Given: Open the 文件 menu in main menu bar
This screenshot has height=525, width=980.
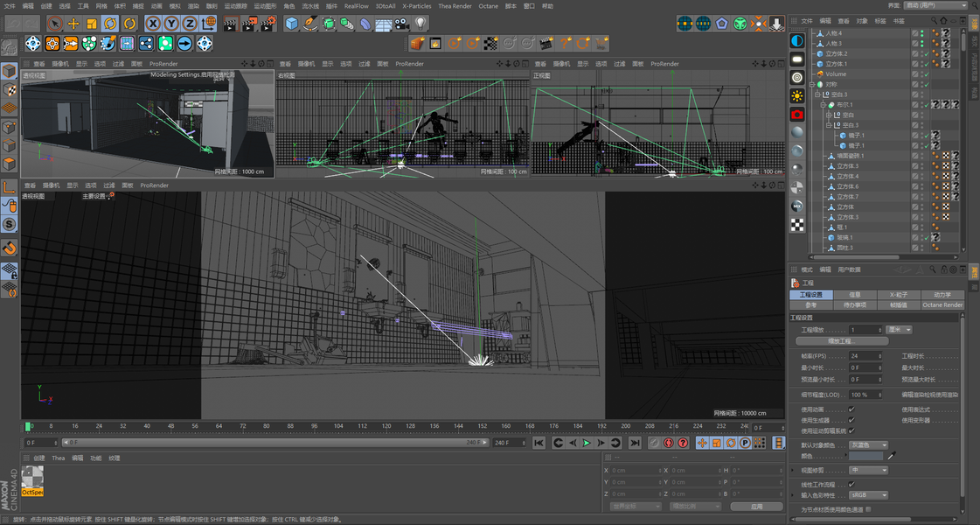Looking at the screenshot, I should point(10,5).
